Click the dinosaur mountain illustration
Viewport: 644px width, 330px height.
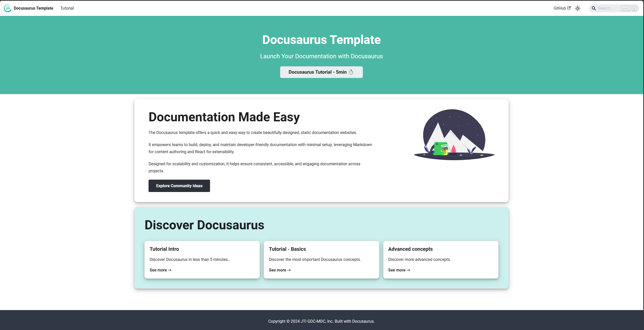pos(454,134)
